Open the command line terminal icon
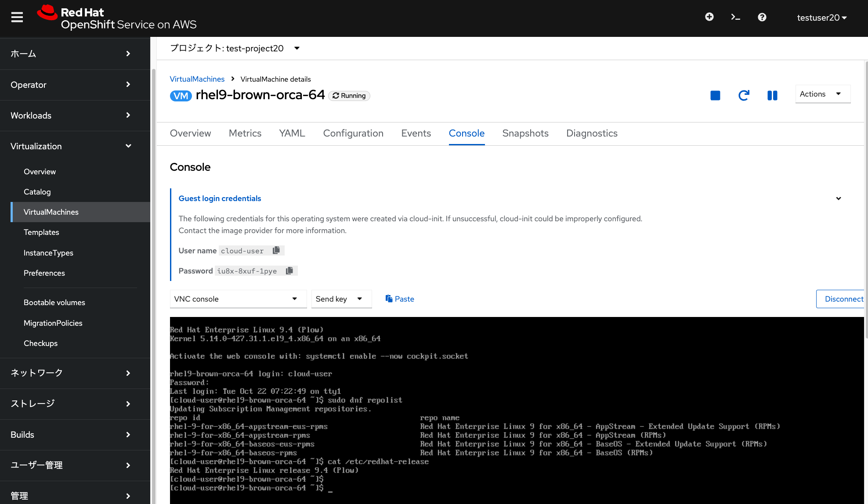 tap(735, 17)
